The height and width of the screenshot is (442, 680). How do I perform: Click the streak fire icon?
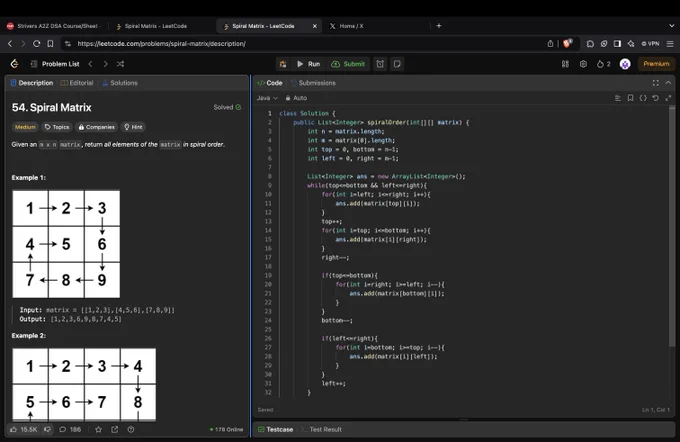pyautogui.click(x=603, y=64)
